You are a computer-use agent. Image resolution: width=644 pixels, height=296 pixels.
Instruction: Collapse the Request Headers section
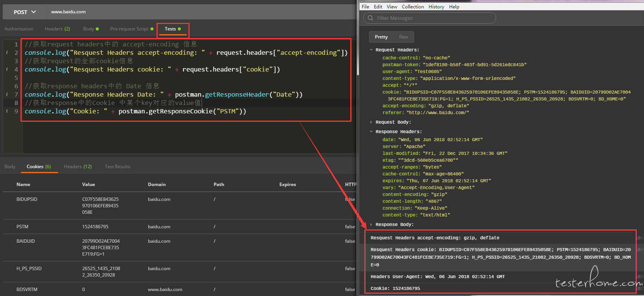click(x=371, y=50)
